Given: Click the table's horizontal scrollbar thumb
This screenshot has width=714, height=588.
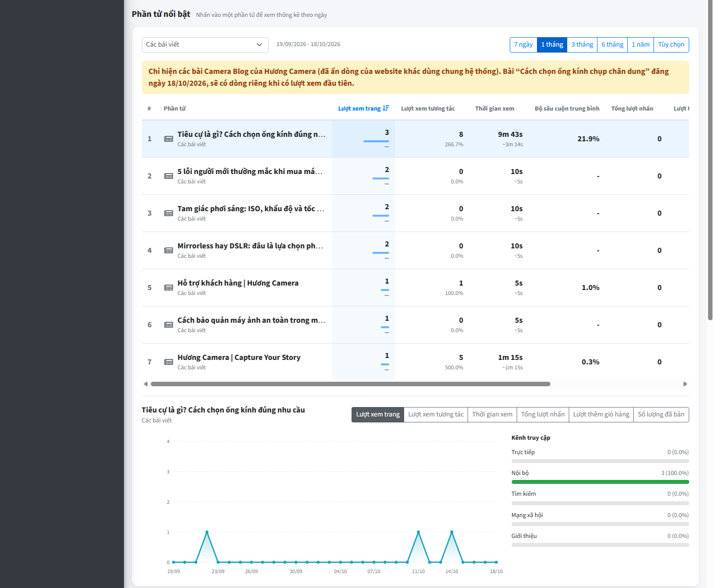Looking at the screenshot, I should click(x=351, y=384).
